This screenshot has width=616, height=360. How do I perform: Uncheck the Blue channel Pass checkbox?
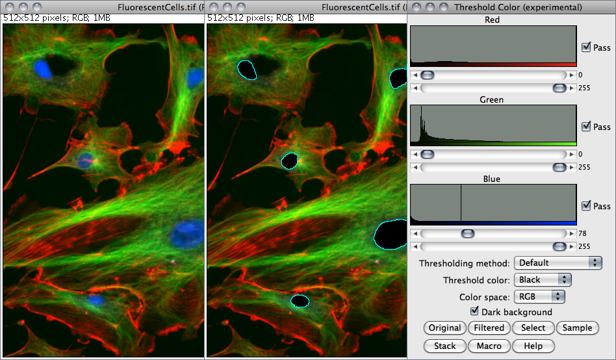point(586,206)
